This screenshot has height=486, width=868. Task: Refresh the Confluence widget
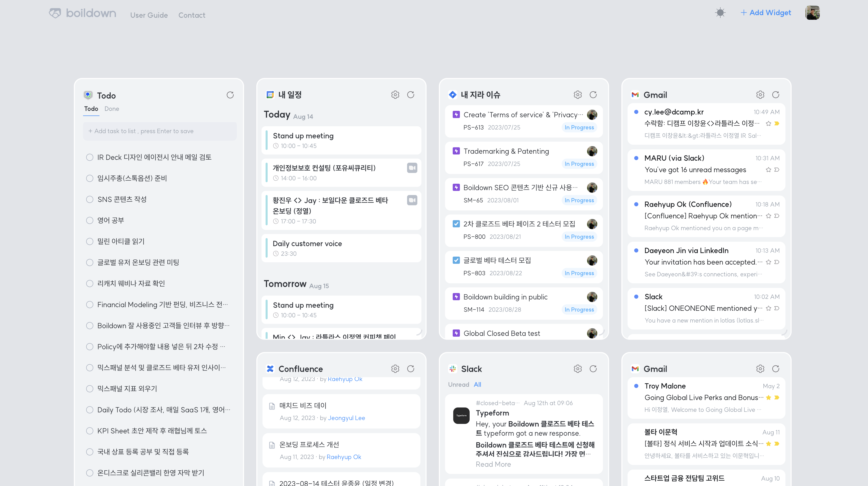(x=410, y=369)
